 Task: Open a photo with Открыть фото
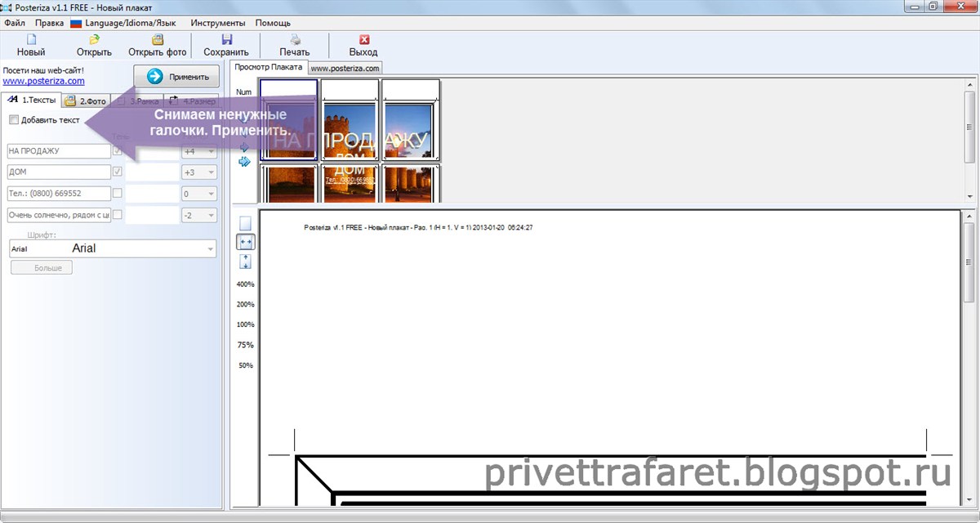point(158,45)
